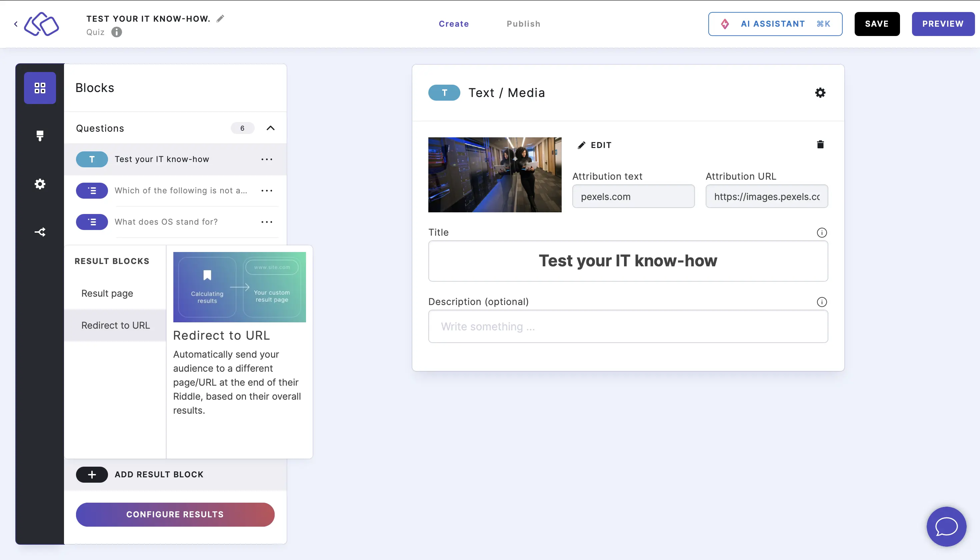
Task: Click the three-dots menu on Test your IT know-how
Action: click(267, 159)
